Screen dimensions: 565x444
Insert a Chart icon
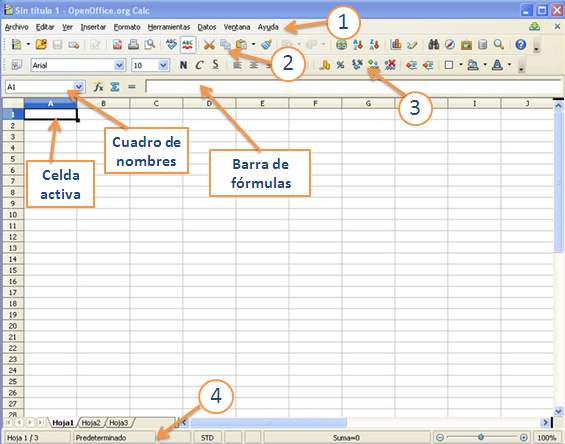click(x=396, y=44)
